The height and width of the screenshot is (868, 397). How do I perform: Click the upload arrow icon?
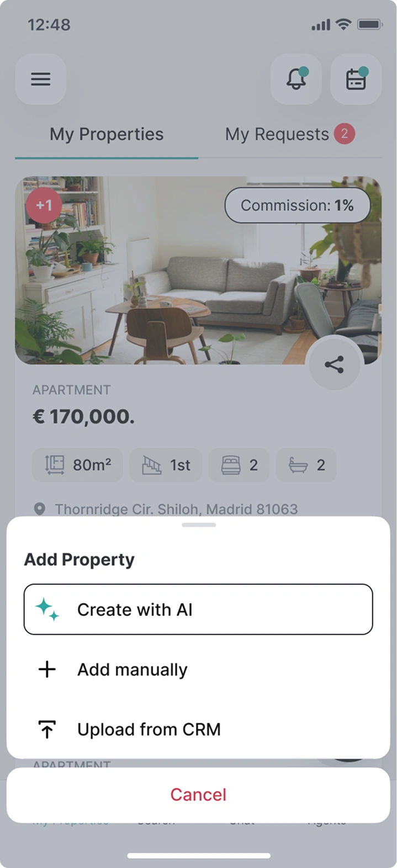click(47, 729)
